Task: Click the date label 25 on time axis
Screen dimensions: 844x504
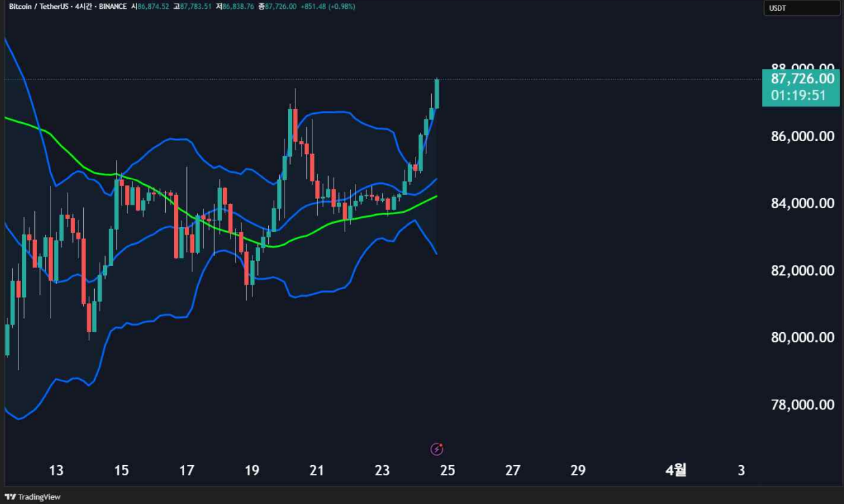Action: (448, 471)
